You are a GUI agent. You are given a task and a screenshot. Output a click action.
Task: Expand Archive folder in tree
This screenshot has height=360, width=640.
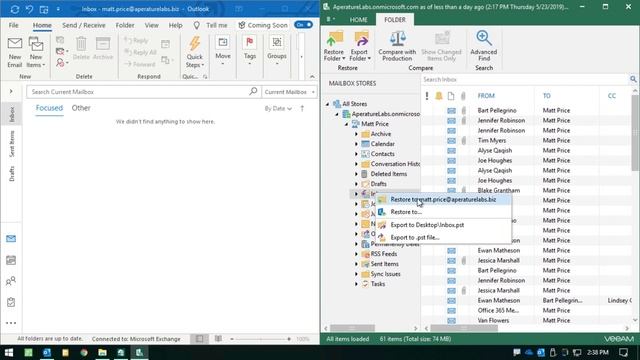tap(356, 134)
